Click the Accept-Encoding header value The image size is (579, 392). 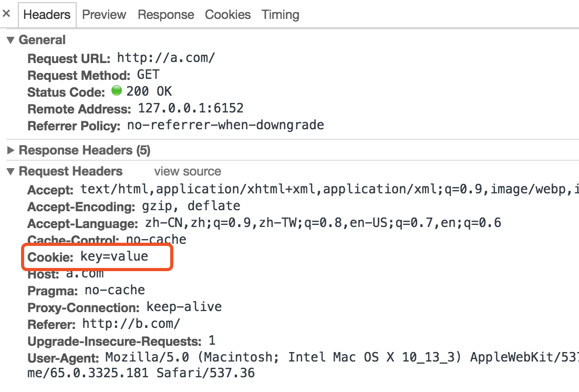click(x=191, y=206)
